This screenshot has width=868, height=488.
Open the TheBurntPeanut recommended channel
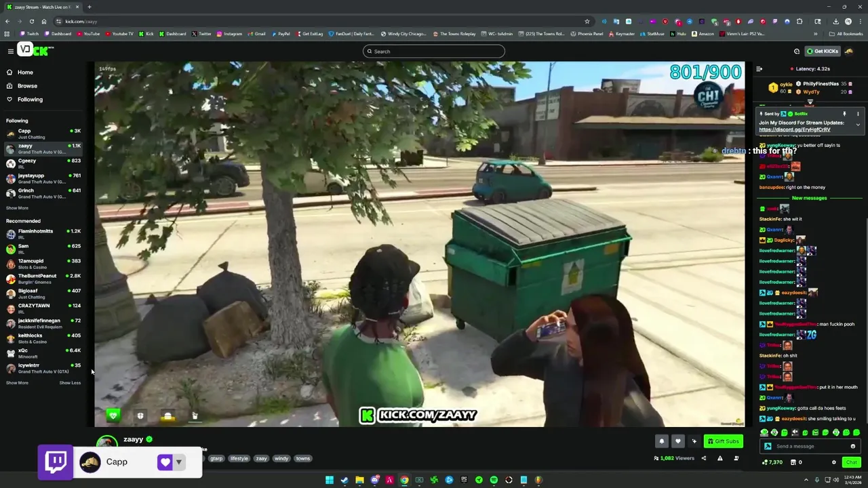[x=43, y=279]
